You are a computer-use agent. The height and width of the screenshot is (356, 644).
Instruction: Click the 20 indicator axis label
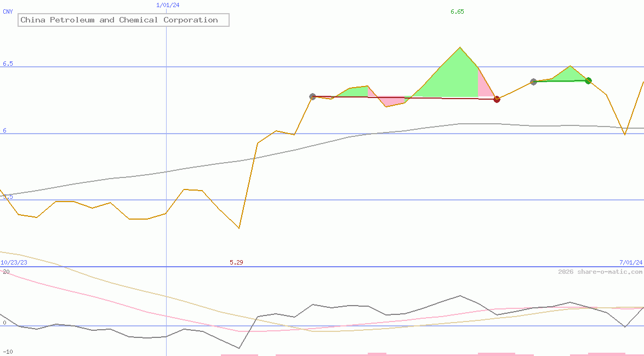(x=5, y=272)
